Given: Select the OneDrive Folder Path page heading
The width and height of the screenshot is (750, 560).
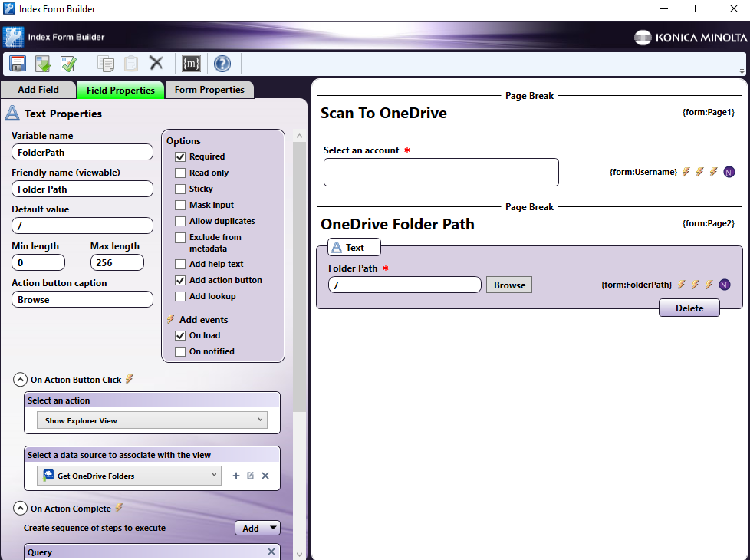Looking at the screenshot, I should click(x=397, y=224).
